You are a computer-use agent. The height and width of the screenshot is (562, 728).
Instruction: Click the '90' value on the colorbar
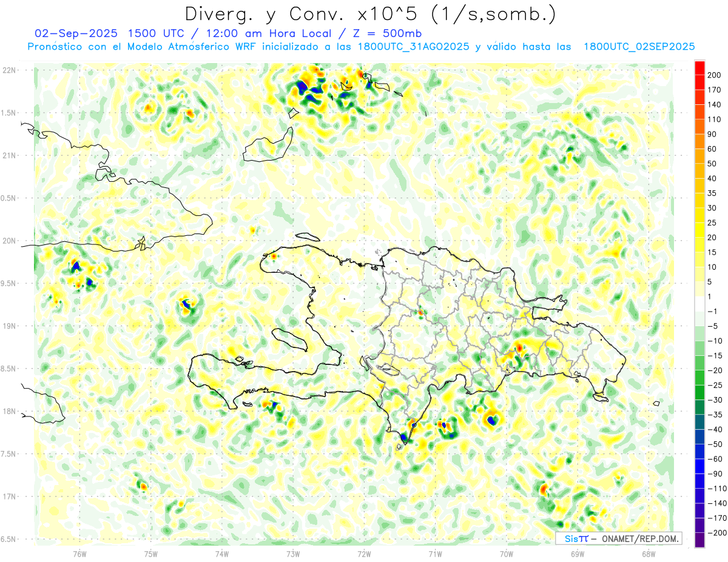coord(712,133)
